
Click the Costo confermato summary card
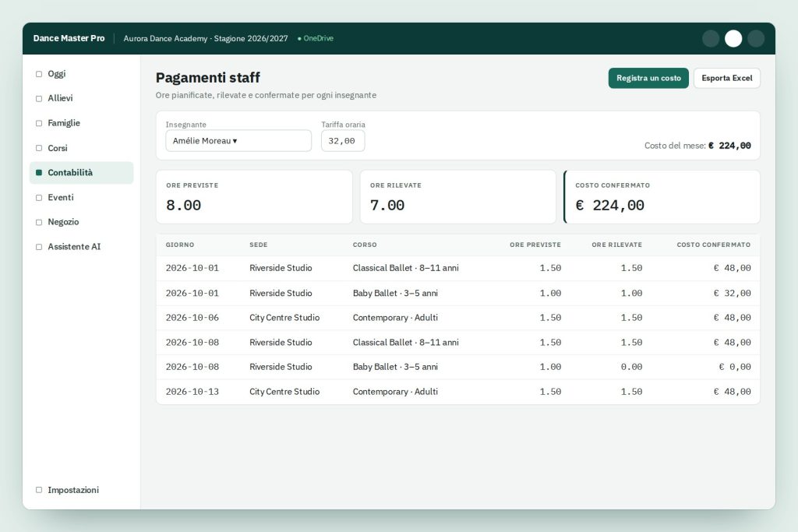pyautogui.click(x=662, y=197)
